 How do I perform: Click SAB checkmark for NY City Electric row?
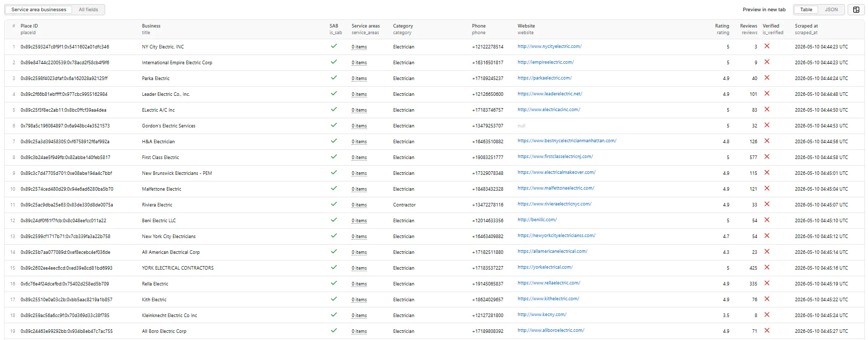334,46
